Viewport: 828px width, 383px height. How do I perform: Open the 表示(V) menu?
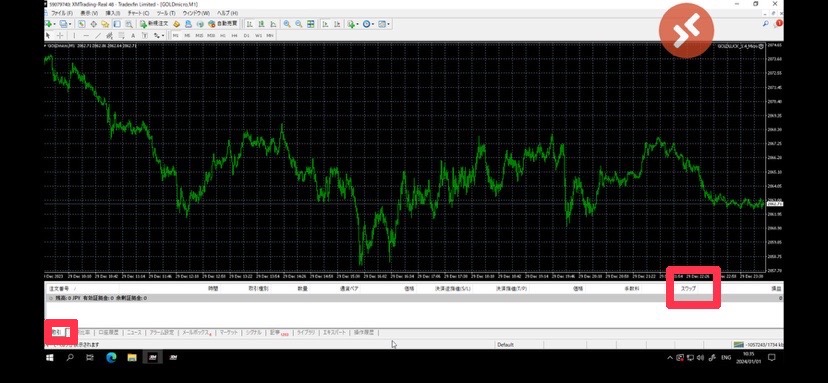89,13
